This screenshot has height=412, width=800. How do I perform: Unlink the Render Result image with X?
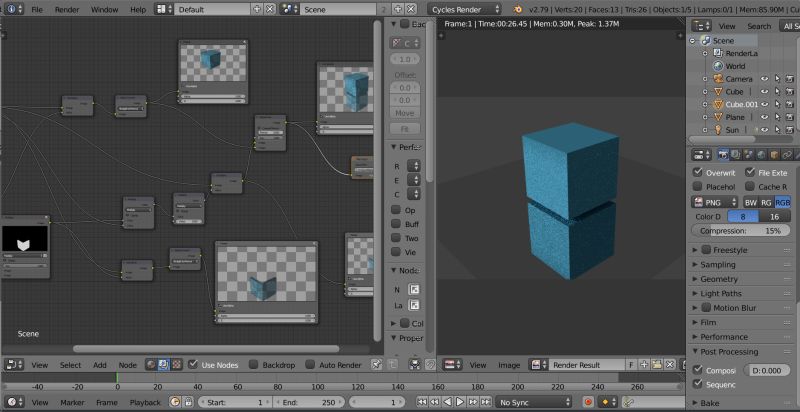669,365
